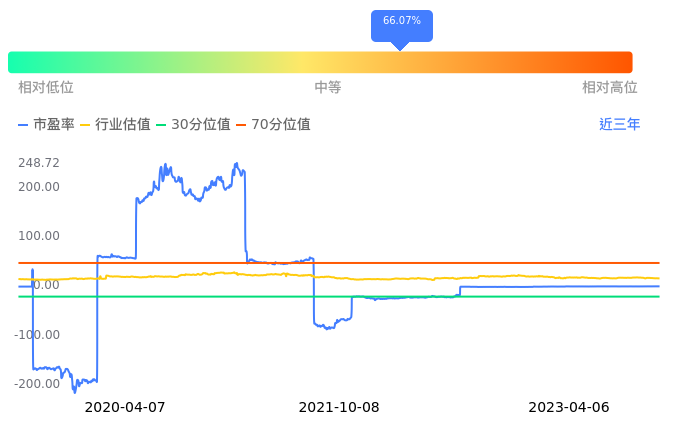Click the 2021-10-08 date axis label
The width and height of the screenshot is (686, 442).
[340, 408]
